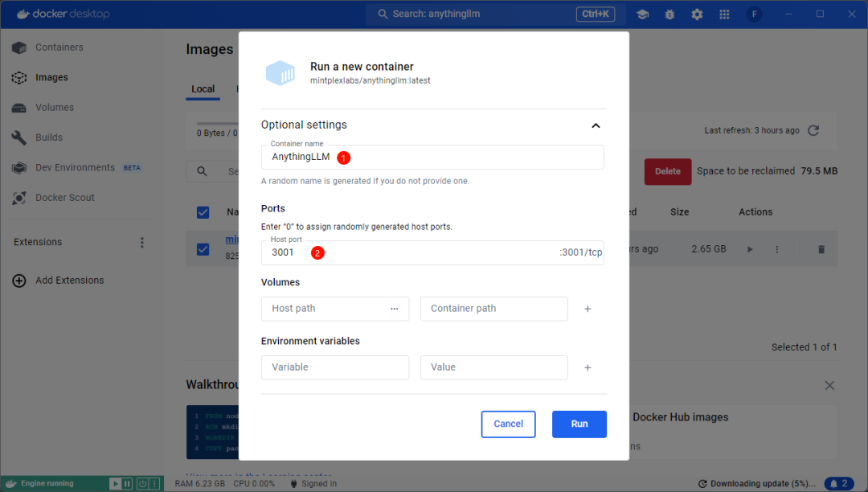Click the refresh images icon
This screenshot has width=868, height=492.
tap(813, 130)
